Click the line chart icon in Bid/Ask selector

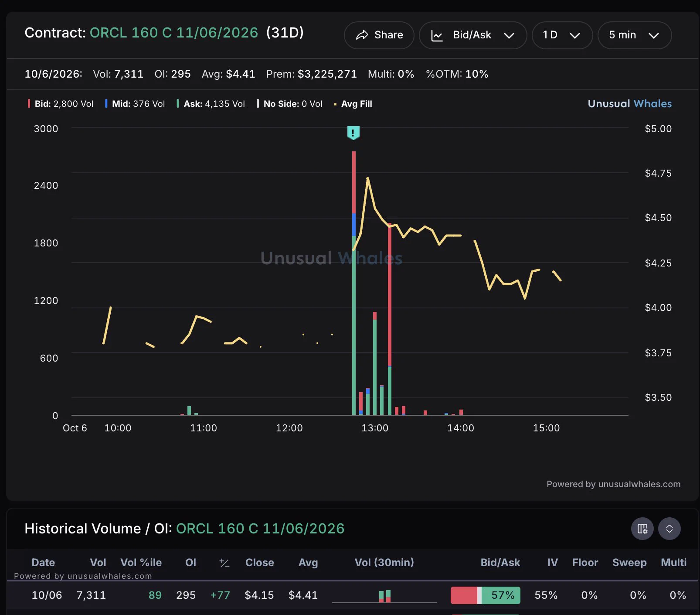(x=437, y=36)
